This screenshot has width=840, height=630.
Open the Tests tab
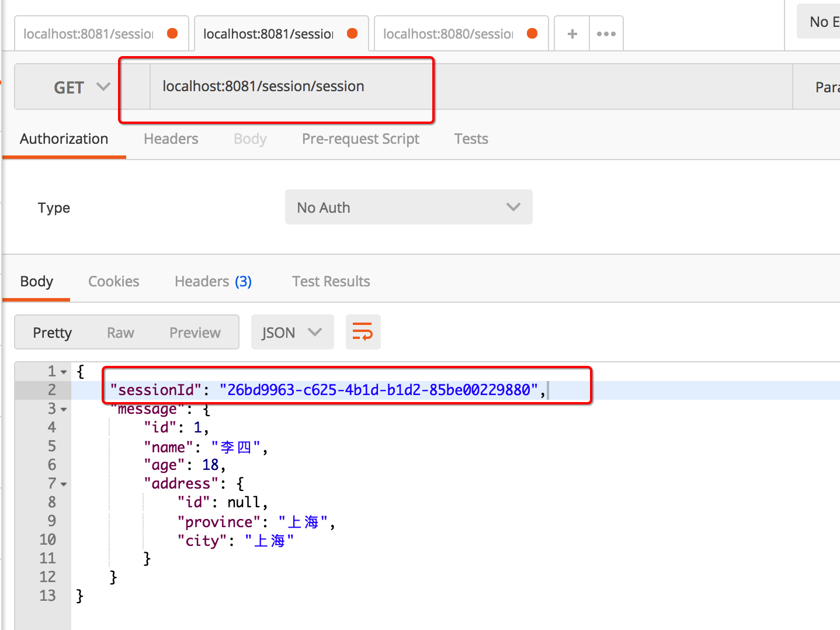tap(471, 139)
